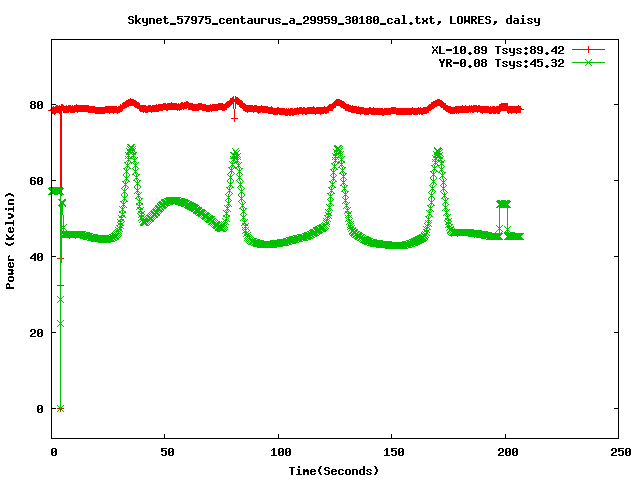Select the legend entry "XL-10.89 Tsys:89.42"
The height and width of the screenshot is (480, 640).
[498, 50]
